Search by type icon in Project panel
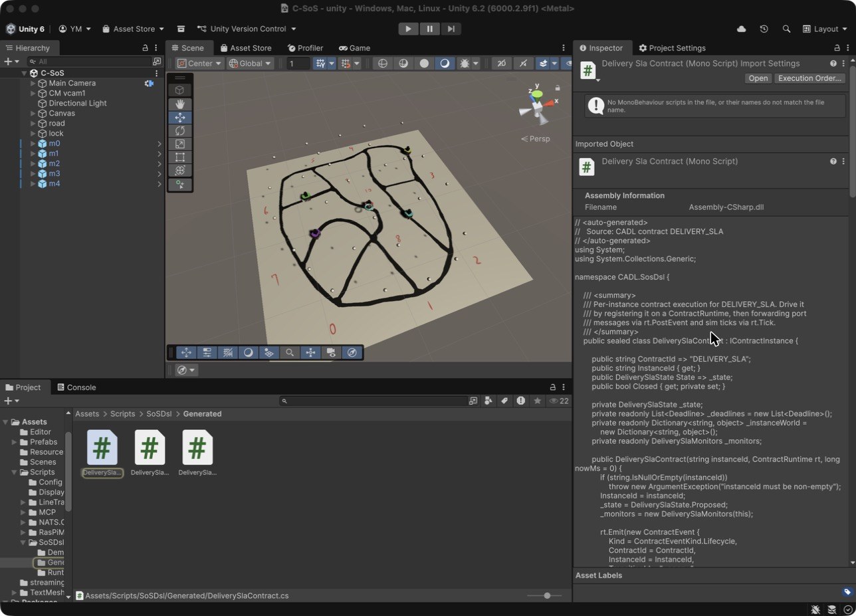Screen dimensions: 856x616 pos(488,401)
